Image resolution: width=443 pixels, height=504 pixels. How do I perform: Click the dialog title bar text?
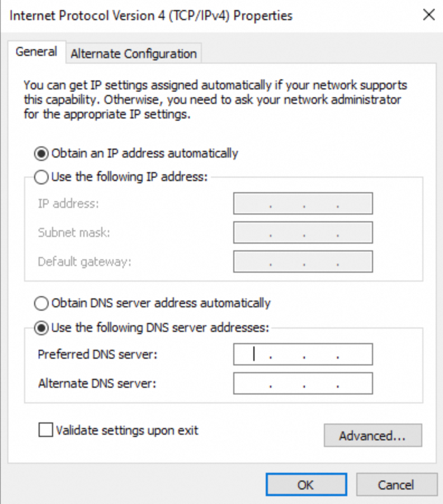[151, 16]
